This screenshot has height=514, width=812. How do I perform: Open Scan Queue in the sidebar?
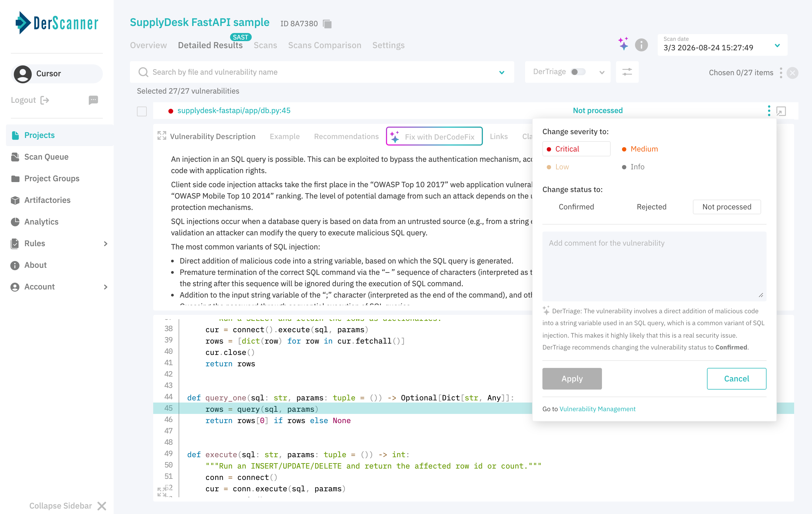point(46,157)
